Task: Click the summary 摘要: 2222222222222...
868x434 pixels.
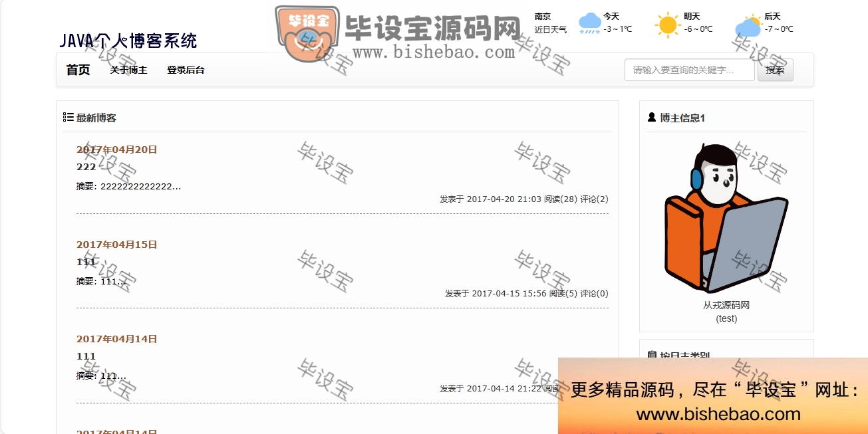Action: coord(129,186)
